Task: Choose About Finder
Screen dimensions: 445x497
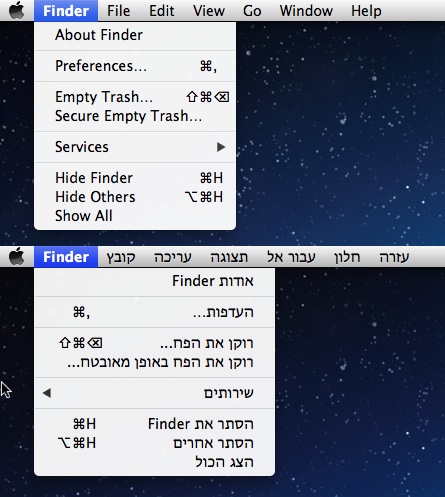Action: click(135, 35)
